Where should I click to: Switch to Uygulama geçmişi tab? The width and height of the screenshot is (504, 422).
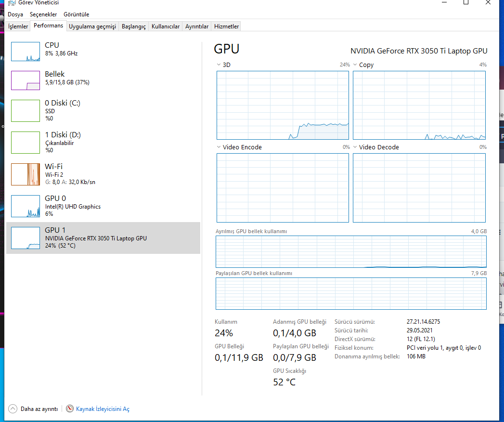click(92, 26)
